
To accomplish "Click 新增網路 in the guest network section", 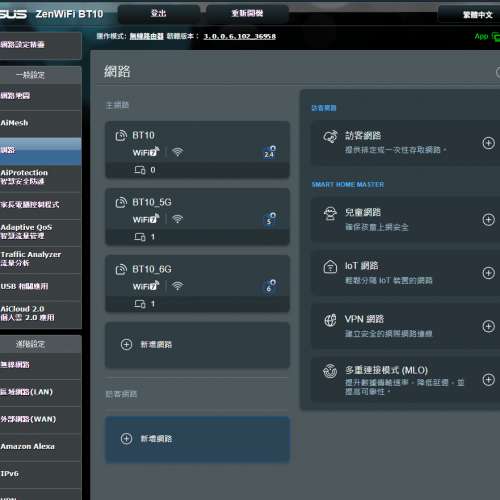I will (x=197, y=439).
